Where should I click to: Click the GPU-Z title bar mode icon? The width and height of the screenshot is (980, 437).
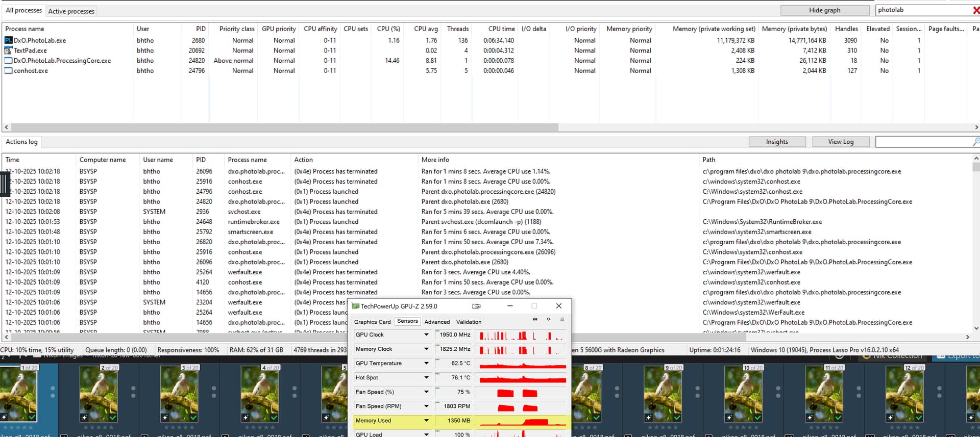point(476,306)
